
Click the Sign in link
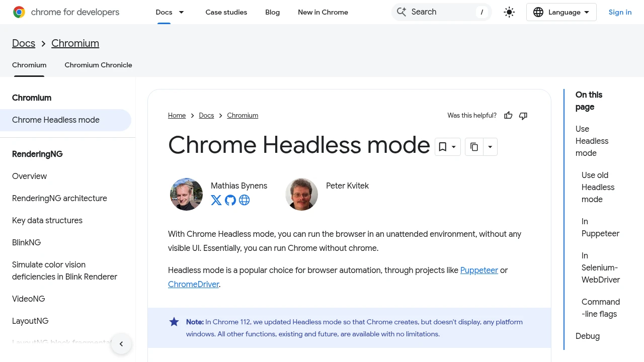pos(620,12)
